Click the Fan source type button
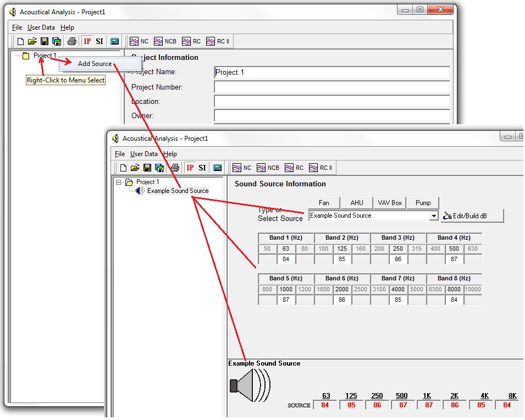The width and height of the screenshot is (525, 420). click(x=324, y=203)
